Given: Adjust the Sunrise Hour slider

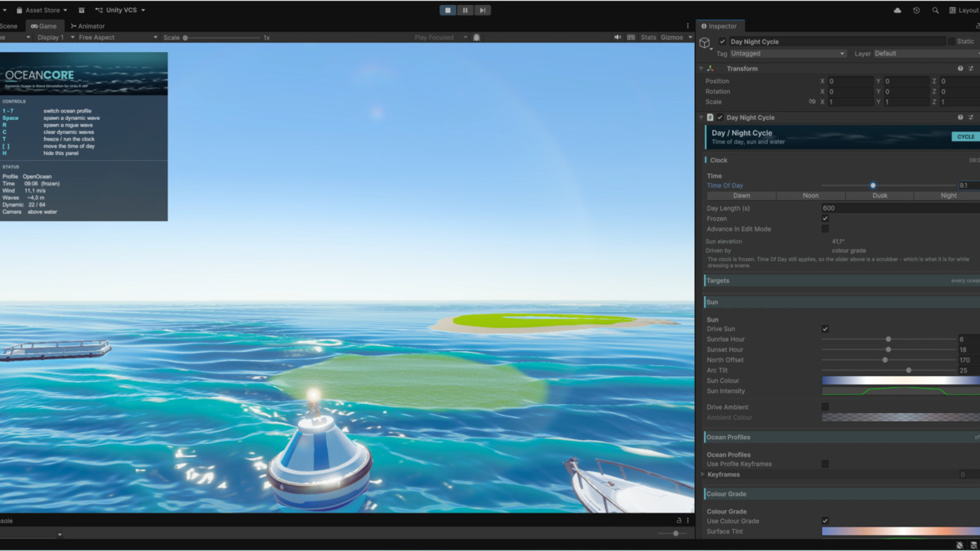Looking at the screenshot, I should coord(889,339).
